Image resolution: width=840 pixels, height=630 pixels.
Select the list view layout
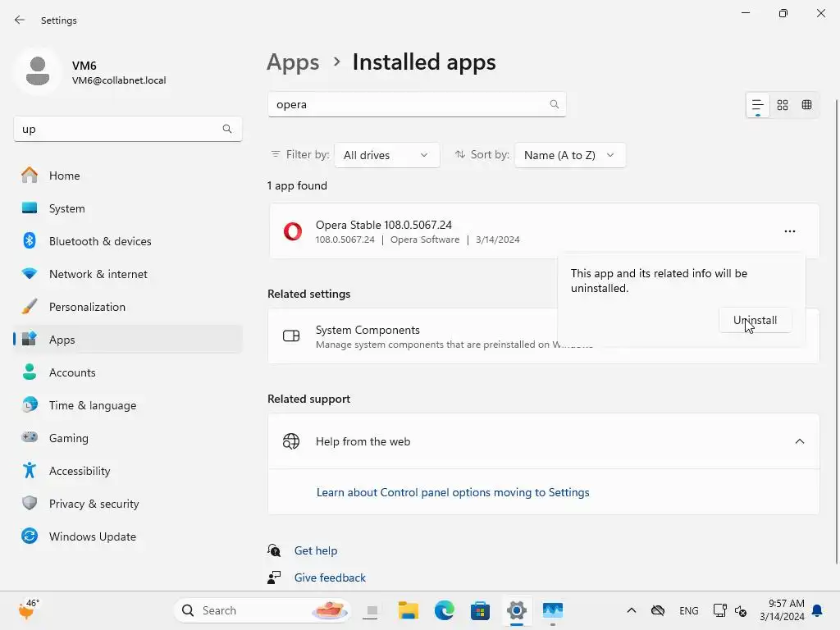point(757,105)
